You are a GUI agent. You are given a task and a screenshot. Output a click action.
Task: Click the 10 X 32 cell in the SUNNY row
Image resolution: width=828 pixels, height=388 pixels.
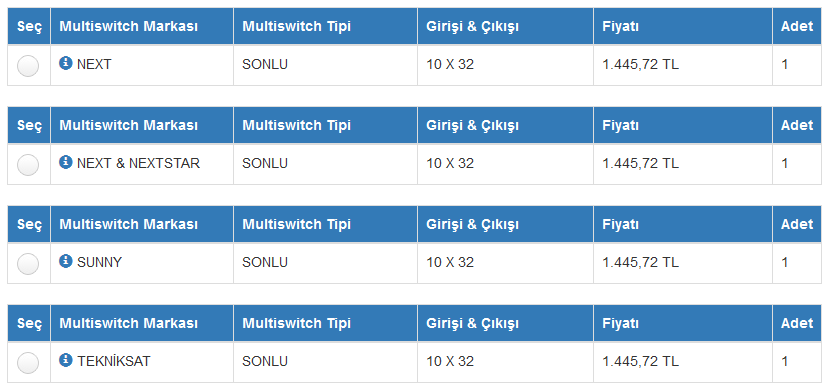450,262
